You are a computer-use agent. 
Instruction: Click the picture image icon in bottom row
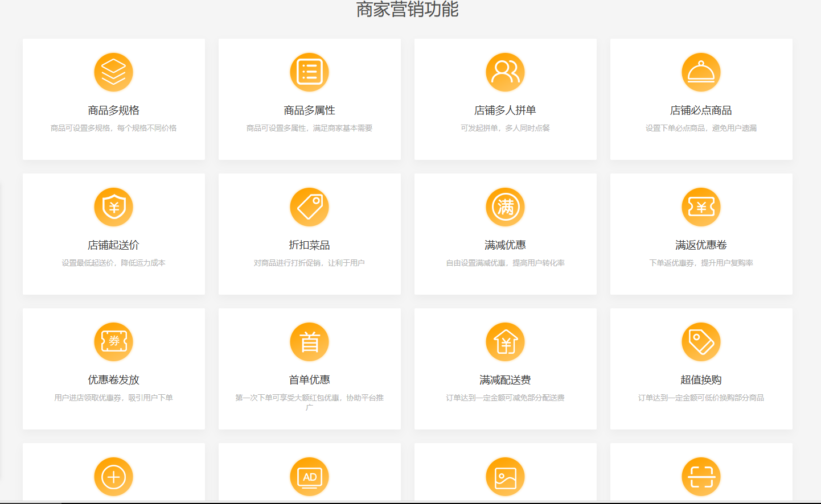click(x=505, y=477)
